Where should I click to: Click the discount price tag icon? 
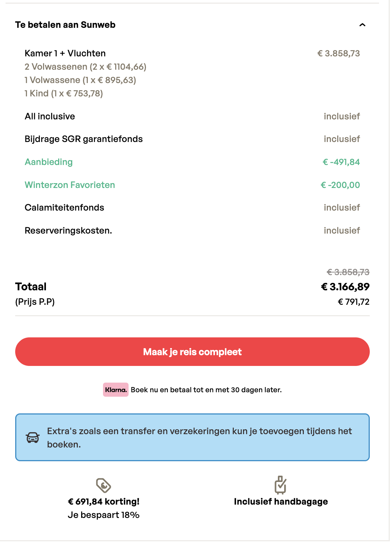(x=103, y=485)
